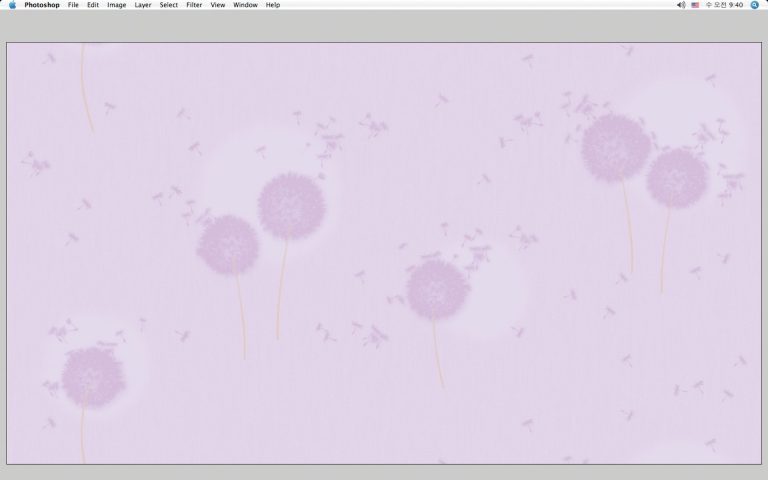
Task: Open the Edit menu
Action: [92, 5]
